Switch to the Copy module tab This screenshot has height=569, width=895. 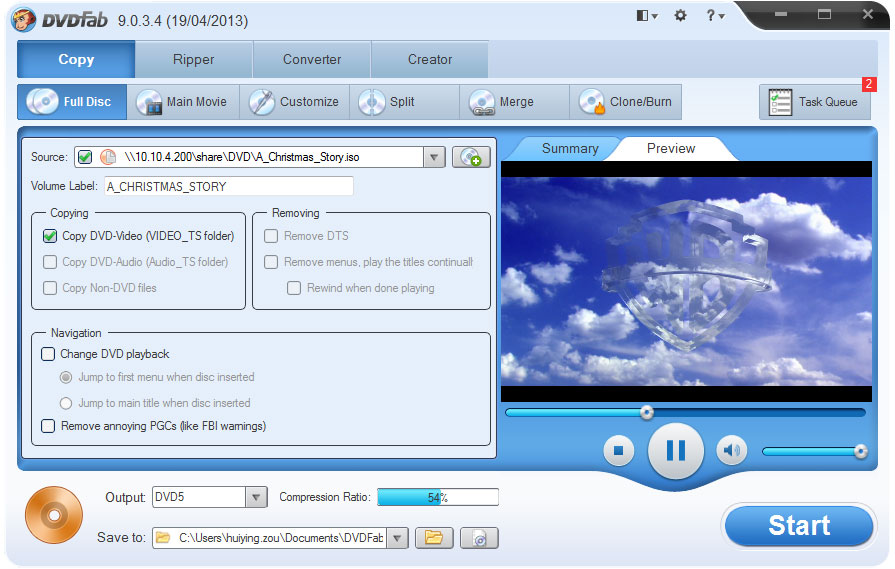pos(76,59)
